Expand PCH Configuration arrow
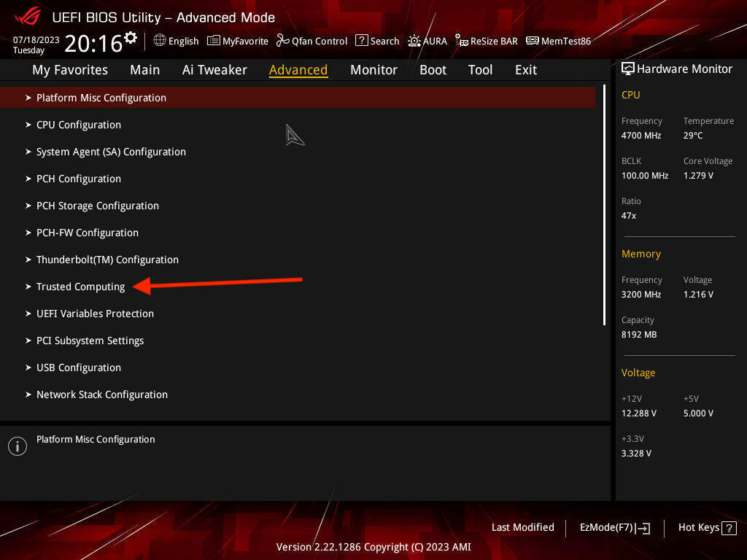 pos(28,179)
